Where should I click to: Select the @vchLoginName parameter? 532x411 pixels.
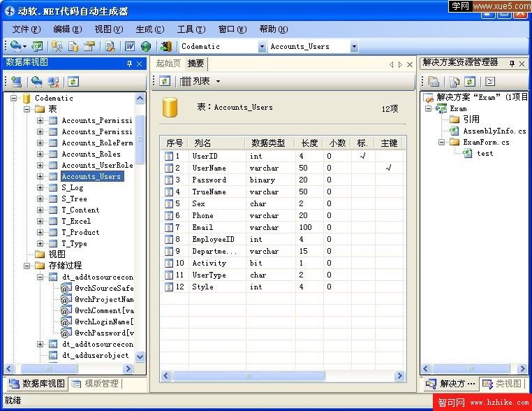[x=104, y=322]
